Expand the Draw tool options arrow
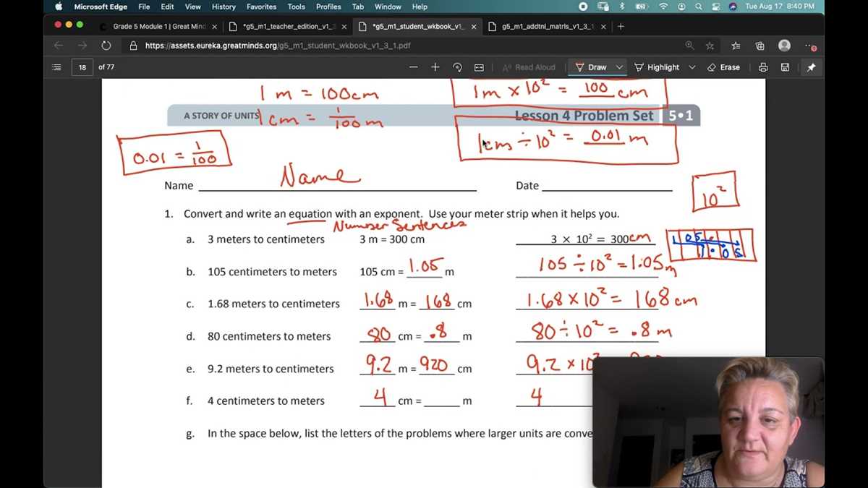 (619, 67)
